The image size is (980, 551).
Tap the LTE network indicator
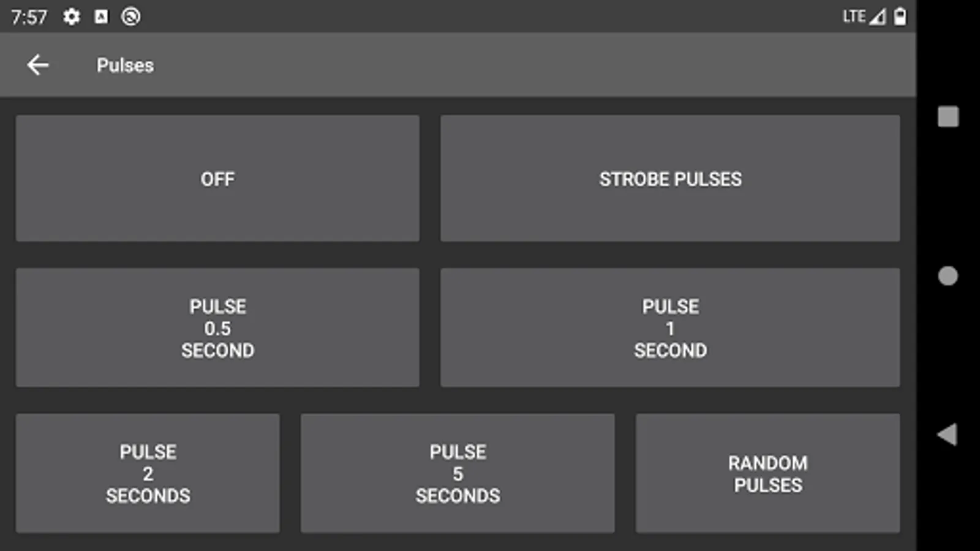point(853,17)
